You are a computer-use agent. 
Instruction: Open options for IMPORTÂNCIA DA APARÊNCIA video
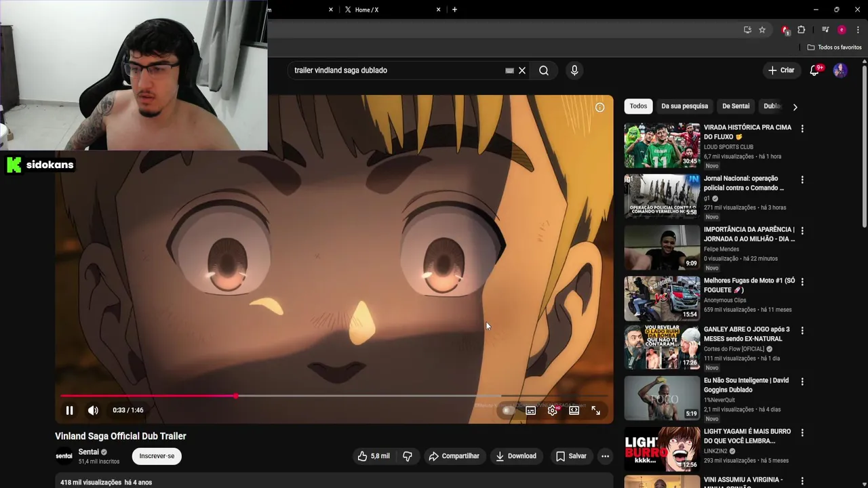[802, 230]
